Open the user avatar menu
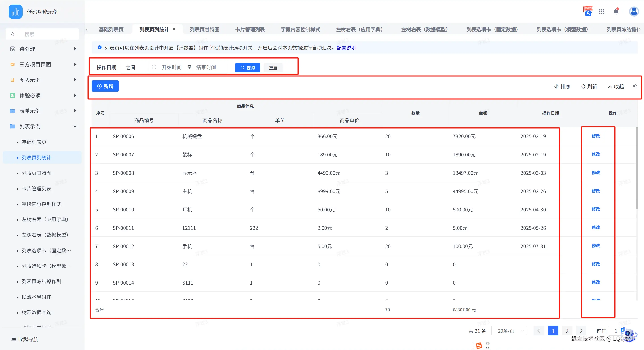The image size is (644, 350). pos(634,11)
